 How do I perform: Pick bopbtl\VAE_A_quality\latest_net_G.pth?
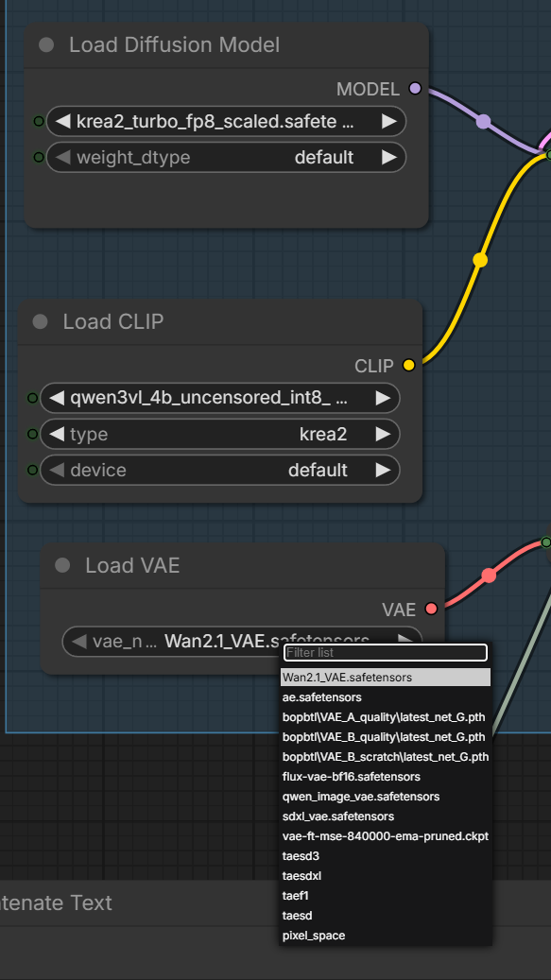point(386,717)
